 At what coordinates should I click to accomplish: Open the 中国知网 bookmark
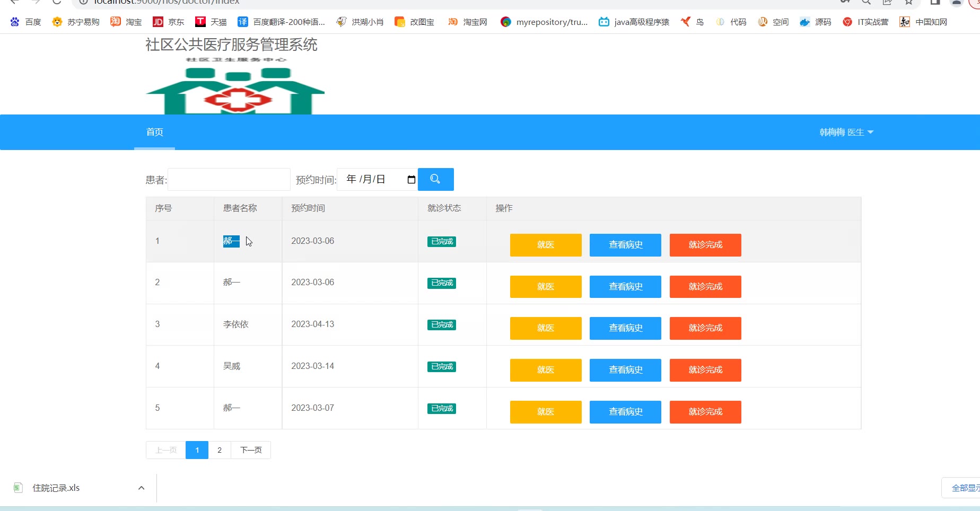[x=923, y=22]
